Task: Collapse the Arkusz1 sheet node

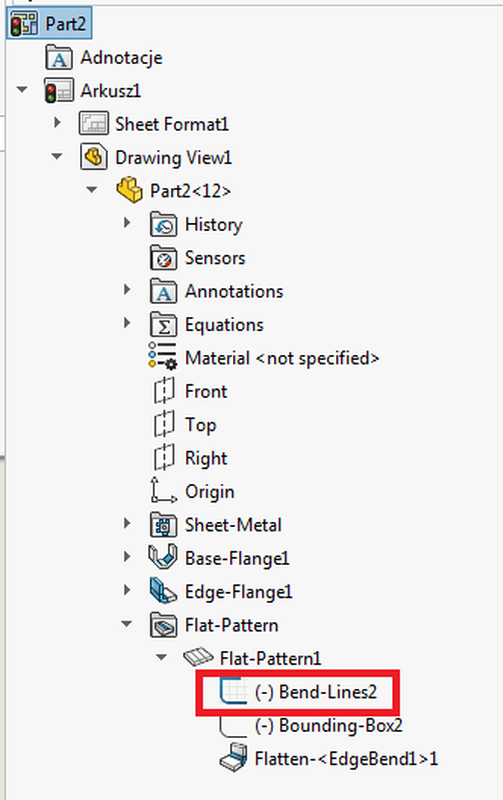Action: pos(22,90)
